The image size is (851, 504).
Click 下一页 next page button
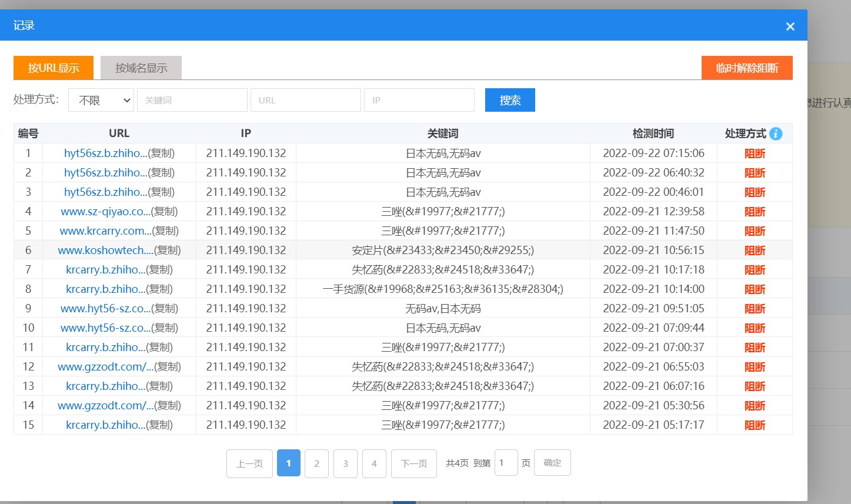tap(413, 463)
